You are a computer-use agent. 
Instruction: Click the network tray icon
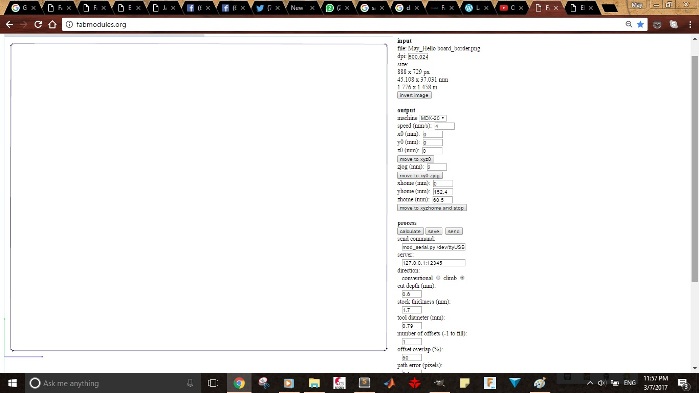click(x=615, y=383)
